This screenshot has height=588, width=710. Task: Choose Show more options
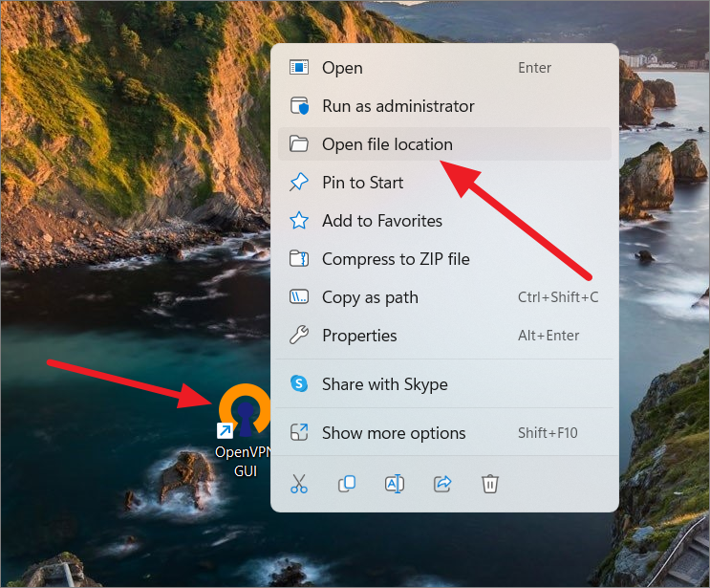click(444, 432)
